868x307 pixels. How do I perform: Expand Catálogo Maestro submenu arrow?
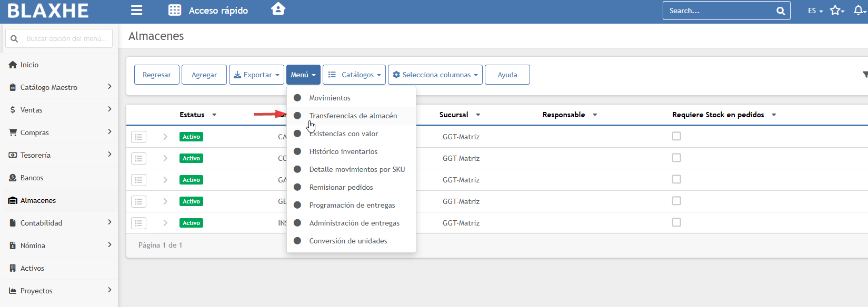click(109, 86)
